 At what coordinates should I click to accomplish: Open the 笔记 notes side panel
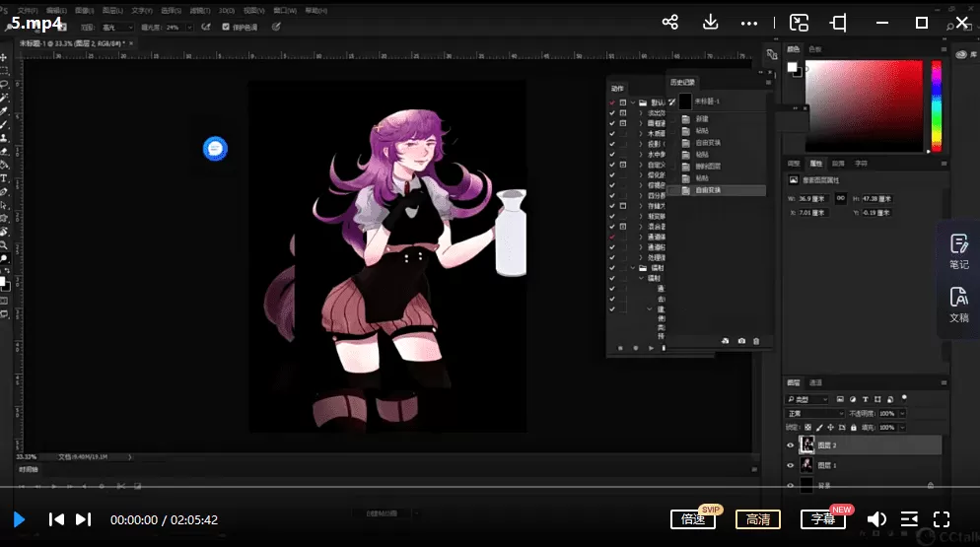click(x=959, y=251)
